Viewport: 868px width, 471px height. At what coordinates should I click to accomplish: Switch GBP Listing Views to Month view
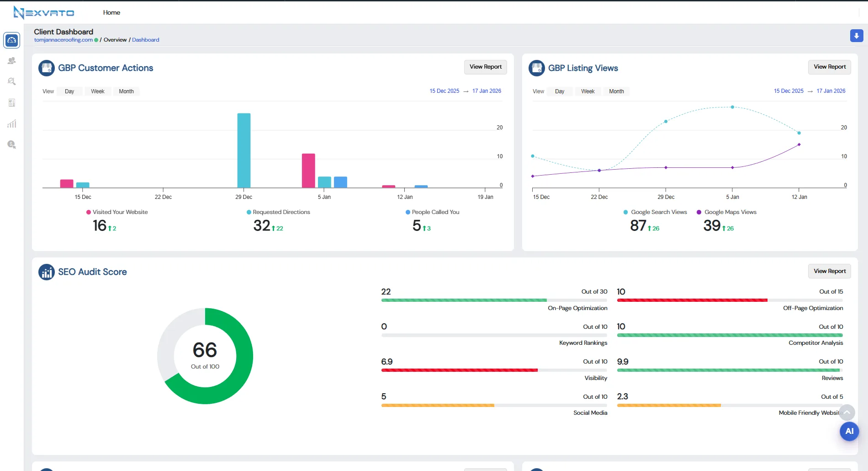(x=616, y=91)
